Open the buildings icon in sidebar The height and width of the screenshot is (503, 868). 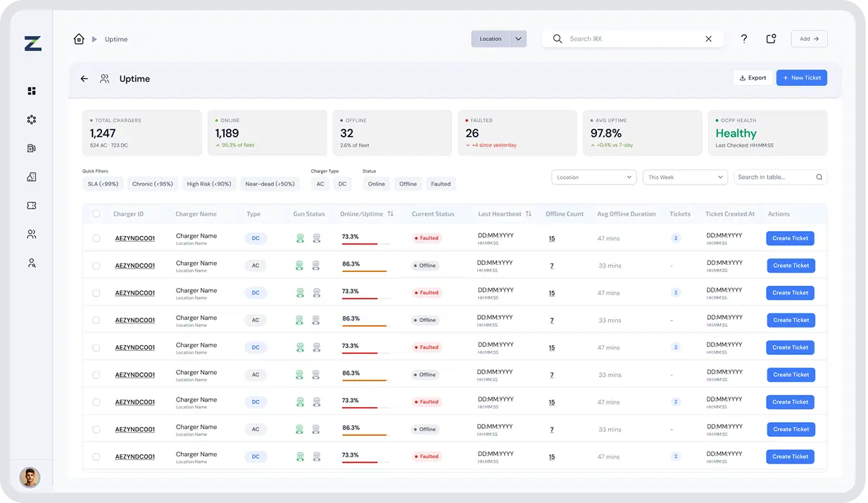click(32, 177)
